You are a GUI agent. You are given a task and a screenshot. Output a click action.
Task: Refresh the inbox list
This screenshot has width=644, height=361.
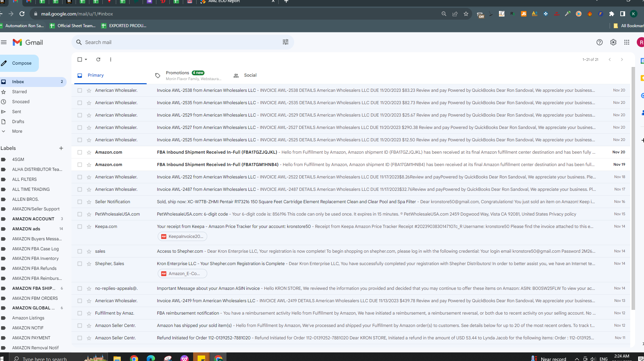(98, 59)
